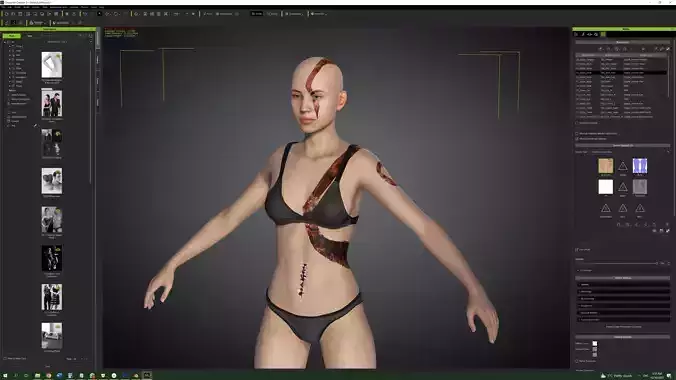
Task: Expand the topmost Shader Settings group
Action: pos(623,285)
